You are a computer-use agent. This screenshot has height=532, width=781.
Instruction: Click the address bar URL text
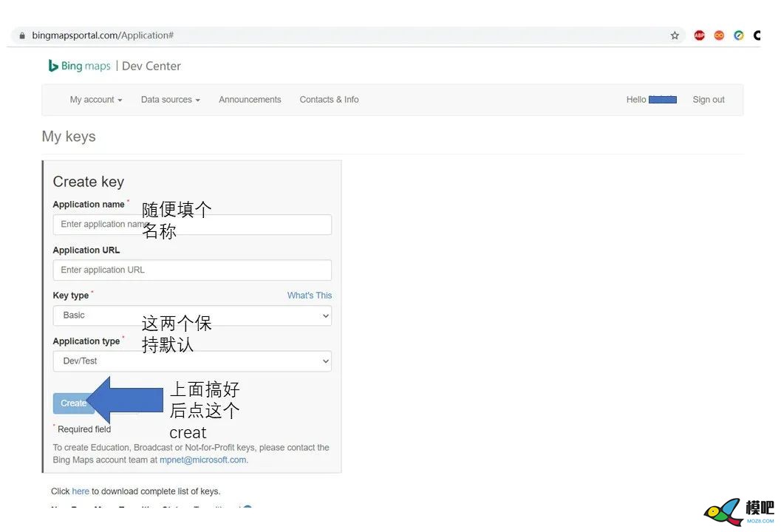[x=103, y=35]
